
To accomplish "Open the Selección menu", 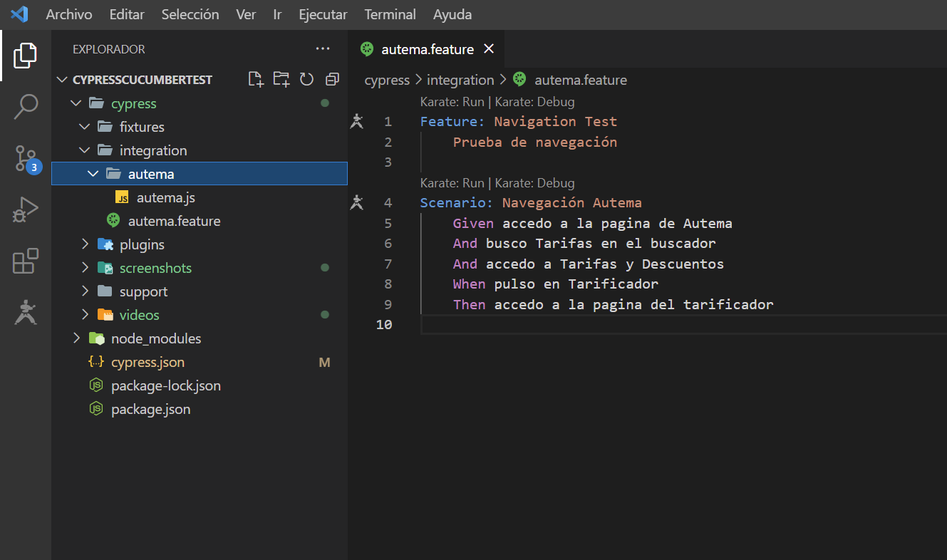I will pos(190,14).
